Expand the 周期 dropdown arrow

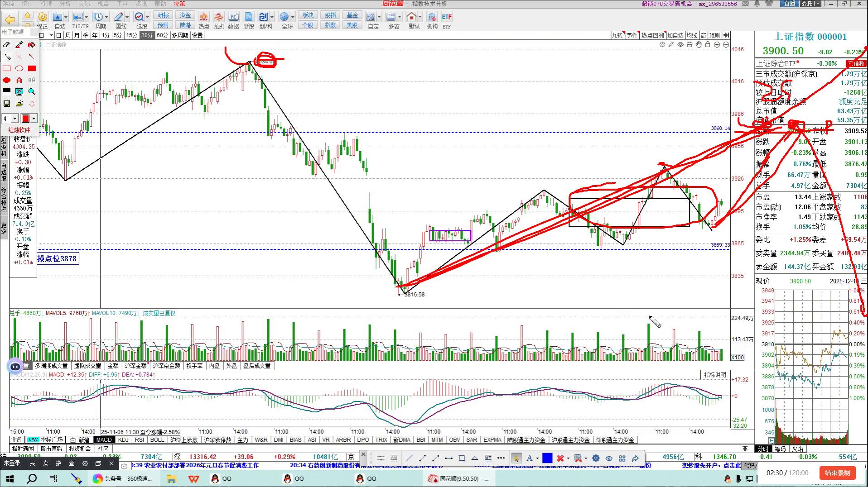pyautogui.click(x=106, y=17)
